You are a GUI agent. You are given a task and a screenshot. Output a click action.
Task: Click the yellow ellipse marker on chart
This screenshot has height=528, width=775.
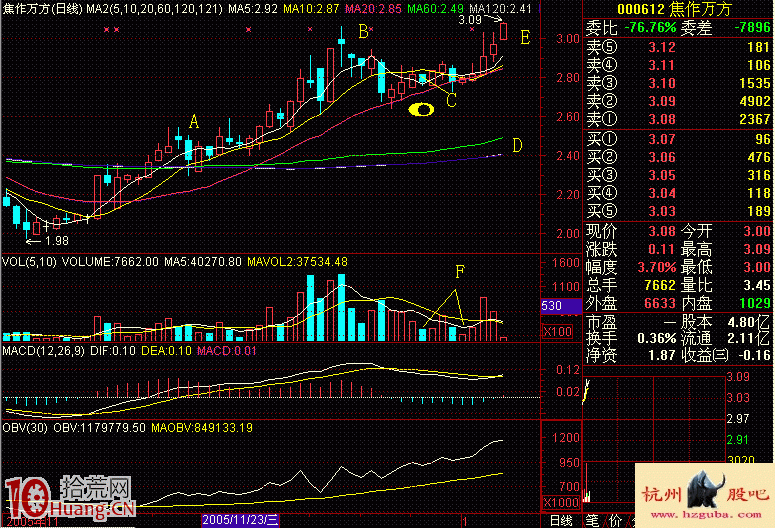[x=424, y=109]
